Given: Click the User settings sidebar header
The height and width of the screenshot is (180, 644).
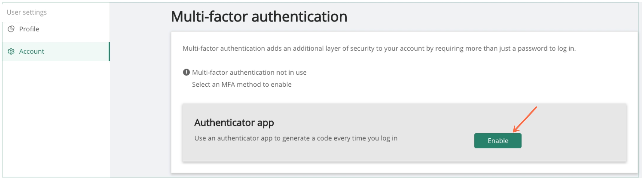Looking at the screenshot, I should coord(27,12).
